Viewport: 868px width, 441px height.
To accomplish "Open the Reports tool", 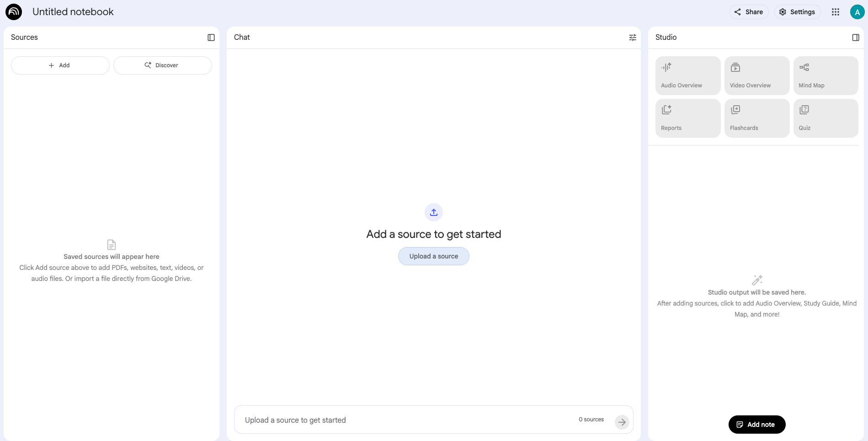I will [x=687, y=118].
